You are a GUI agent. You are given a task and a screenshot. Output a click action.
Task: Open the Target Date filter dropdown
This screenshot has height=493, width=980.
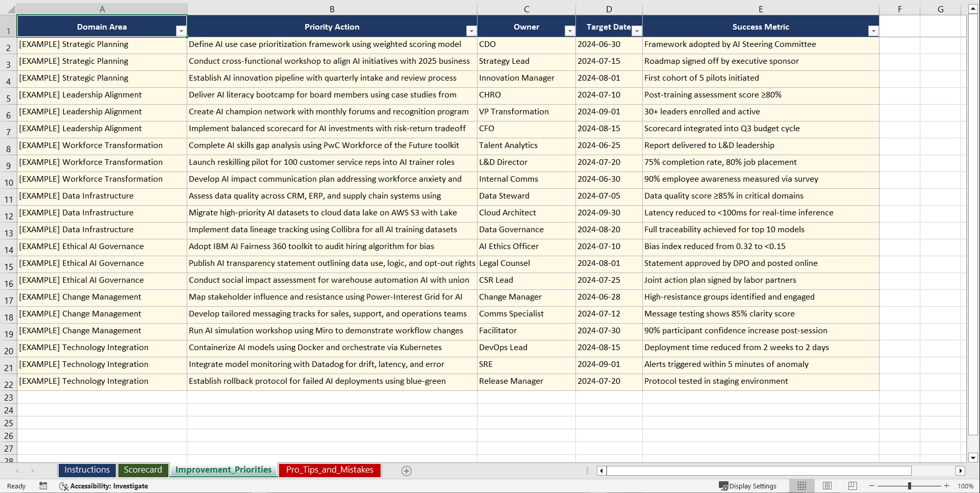(x=637, y=31)
